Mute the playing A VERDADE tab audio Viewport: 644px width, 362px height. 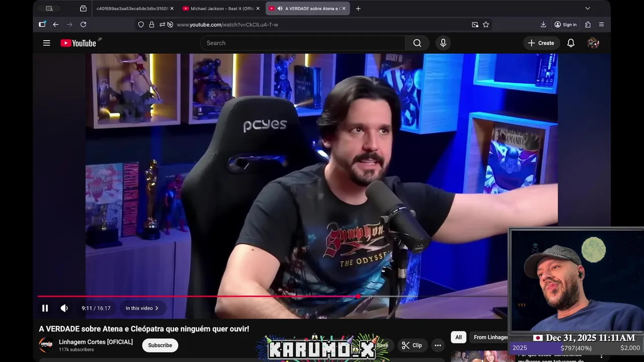[x=280, y=9]
